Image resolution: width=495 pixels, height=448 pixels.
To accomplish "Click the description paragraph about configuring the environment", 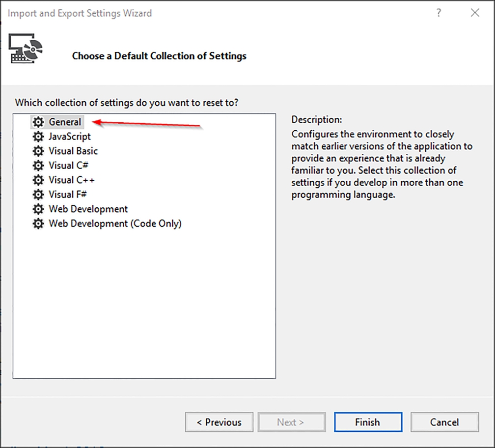I will (382, 165).
